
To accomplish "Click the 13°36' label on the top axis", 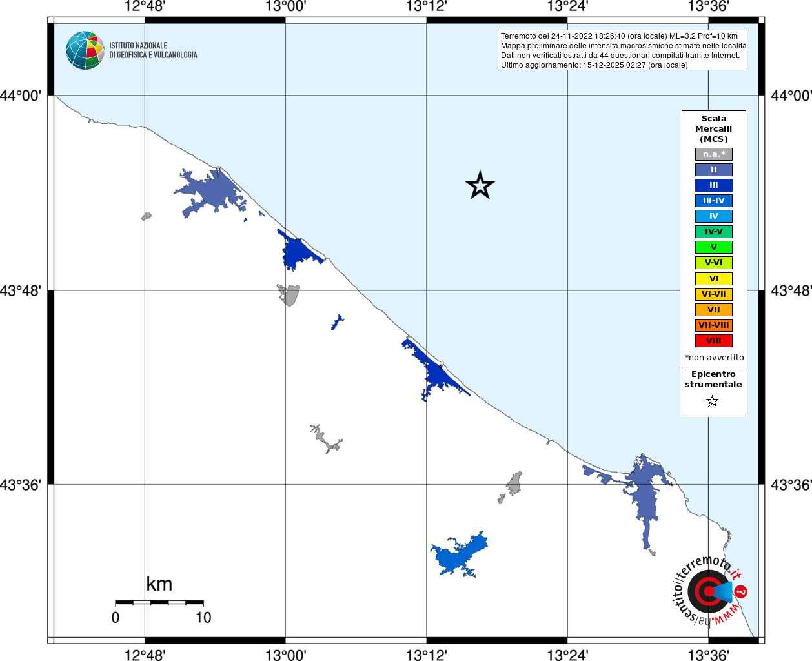I will tap(708, 7).
